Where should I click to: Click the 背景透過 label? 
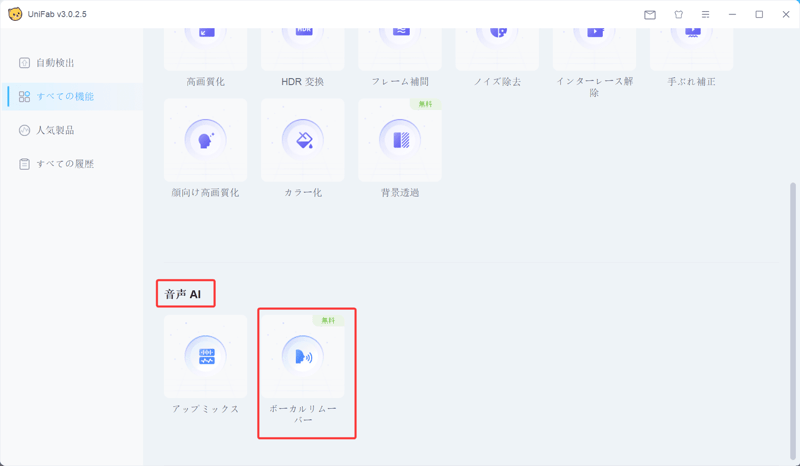400,193
